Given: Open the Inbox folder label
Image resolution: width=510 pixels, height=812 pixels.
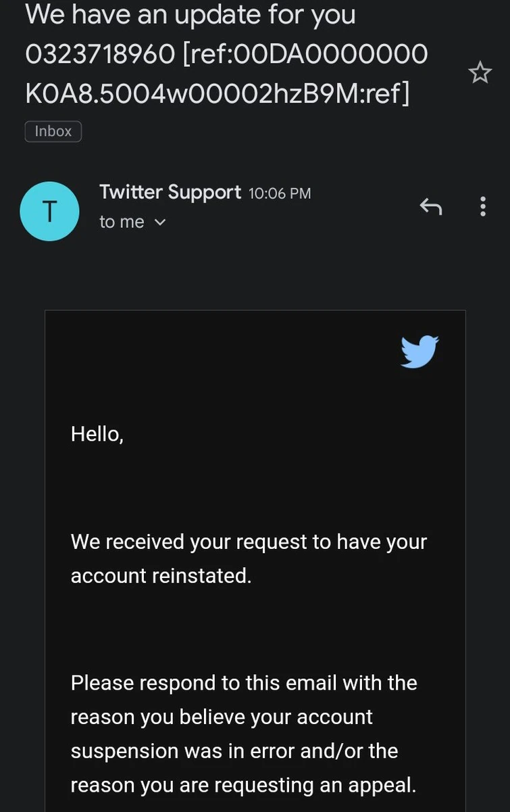Looking at the screenshot, I should coord(53,130).
